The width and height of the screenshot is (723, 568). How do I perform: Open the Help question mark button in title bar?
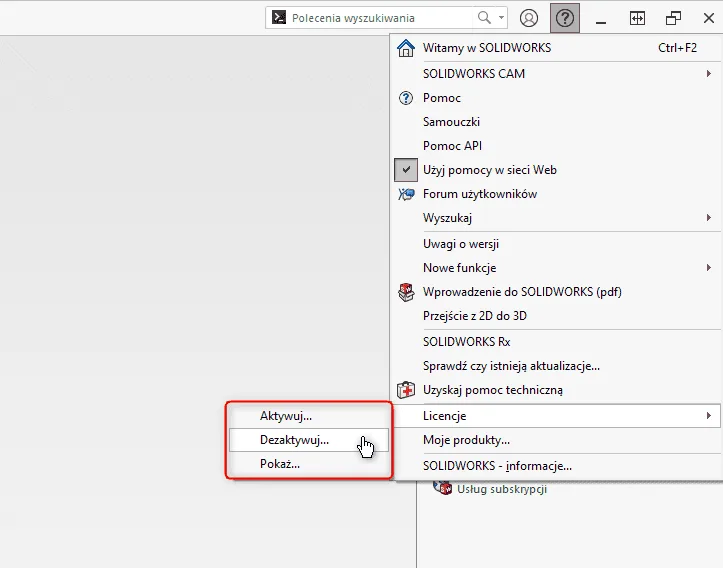(565, 18)
